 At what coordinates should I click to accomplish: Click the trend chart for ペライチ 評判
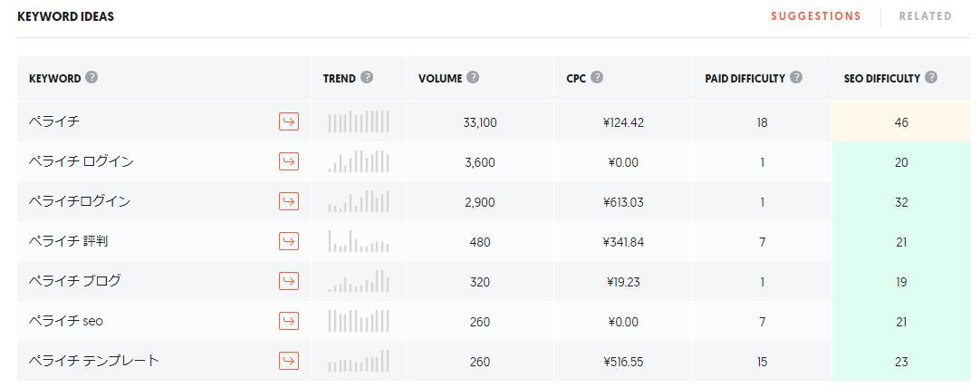click(x=358, y=241)
